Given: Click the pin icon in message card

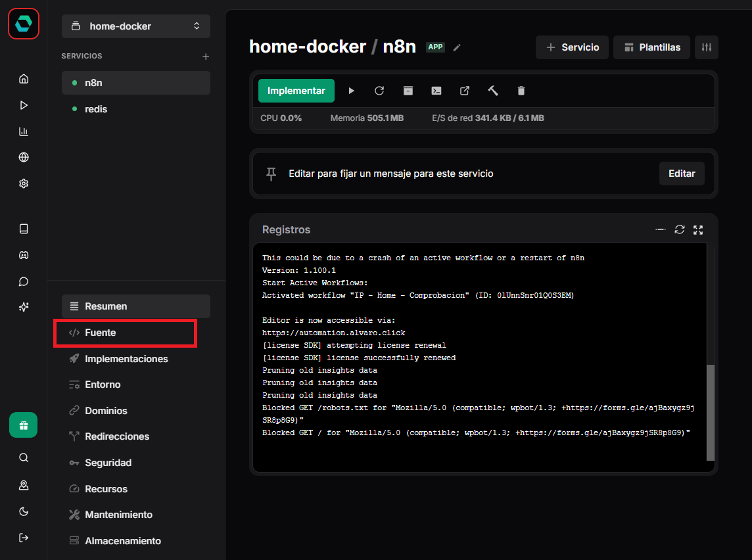Looking at the screenshot, I should click(x=271, y=174).
